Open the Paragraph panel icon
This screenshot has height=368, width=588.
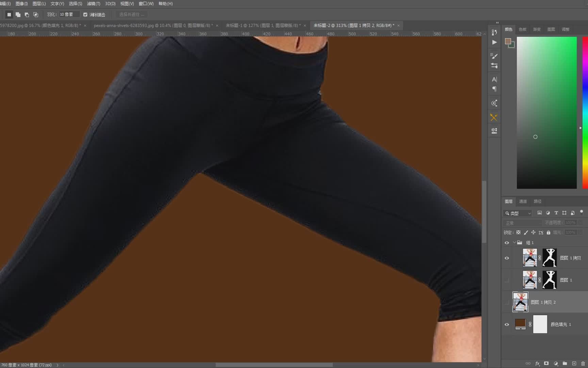click(494, 89)
